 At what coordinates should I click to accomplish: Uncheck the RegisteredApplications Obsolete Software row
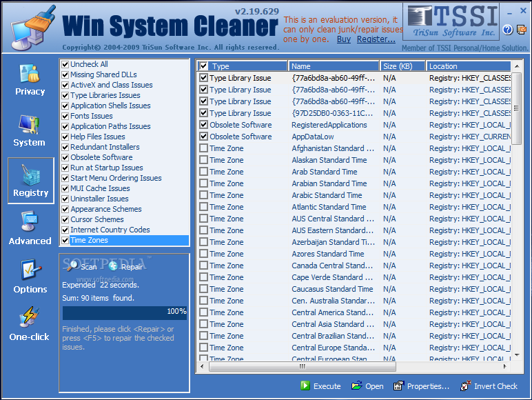[203, 125]
